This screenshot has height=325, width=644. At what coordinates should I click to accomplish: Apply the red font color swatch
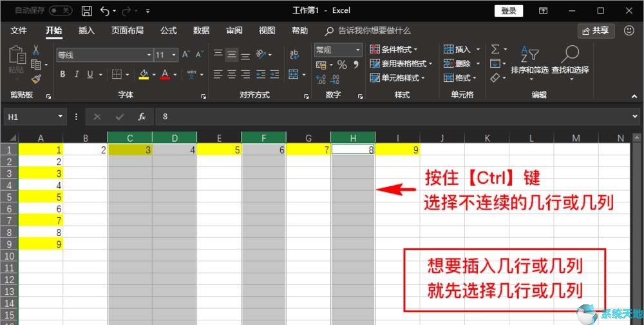point(165,74)
